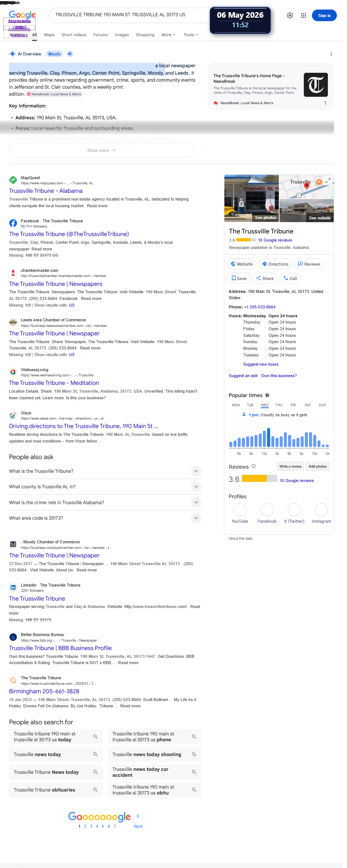The width and height of the screenshot is (347, 868).
Task: Click the Directions button
Action: click(x=275, y=264)
